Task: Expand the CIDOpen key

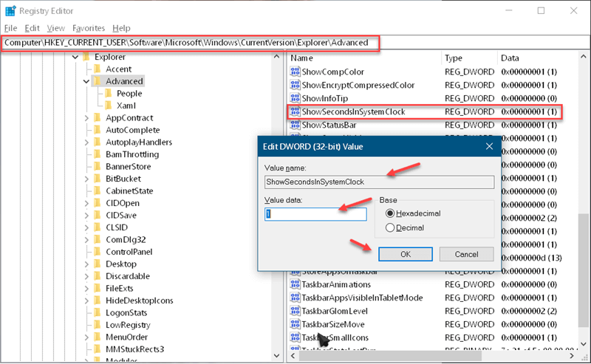Action: point(86,203)
